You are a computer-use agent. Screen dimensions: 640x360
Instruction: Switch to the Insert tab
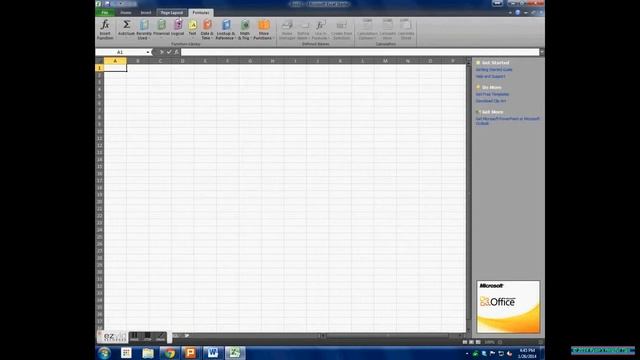(146, 13)
